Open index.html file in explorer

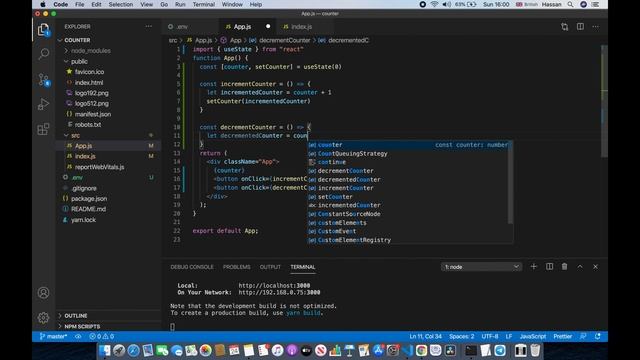click(x=89, y=82)
